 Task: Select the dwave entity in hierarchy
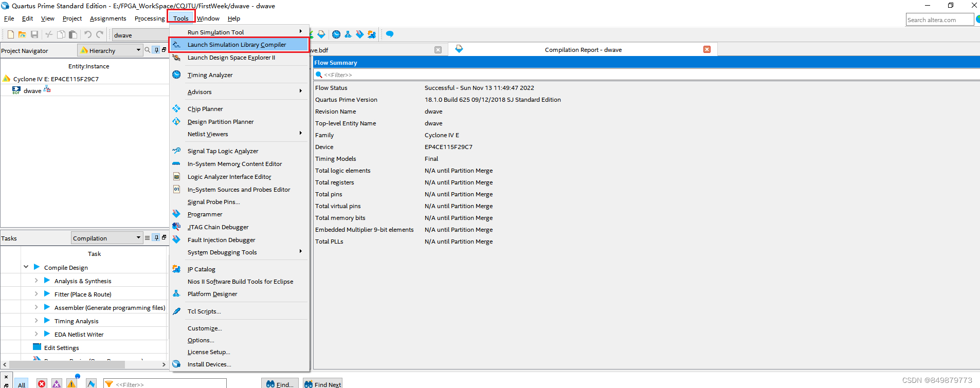click(x=32, y=91)
